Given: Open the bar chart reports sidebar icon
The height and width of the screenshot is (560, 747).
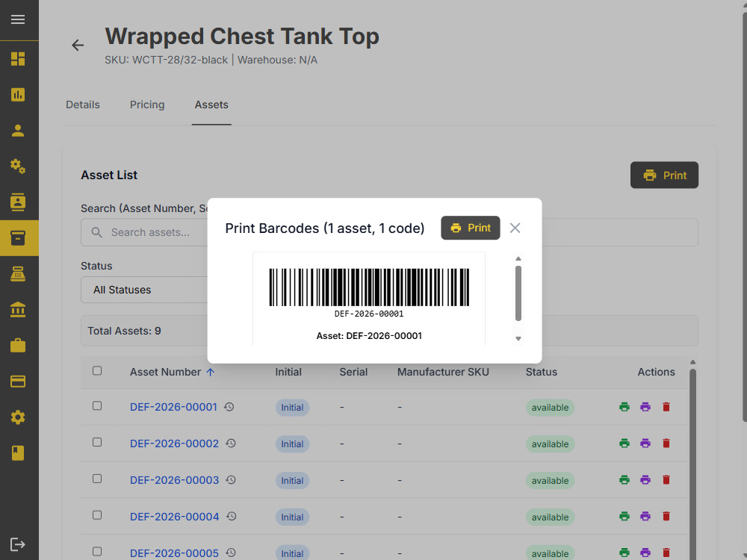Looking at the screenshot, I should [x=18, y=94].
